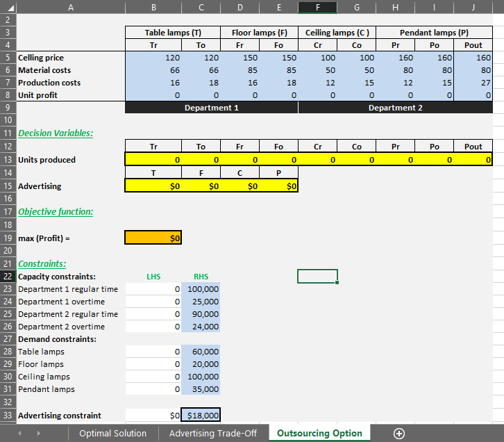Select row 33 header
The image size is (504, 442).
click(8, 416)
